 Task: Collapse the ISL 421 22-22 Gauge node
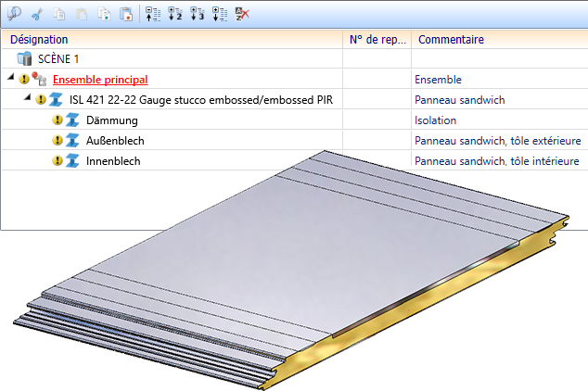(x=27, y=97)
